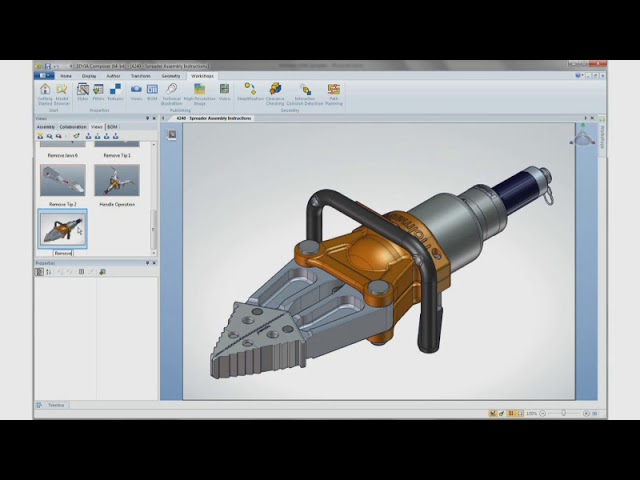Click the orientation compass in the viewport
Screen dimensions: 640x480
pyautogui.click(x=582, y=136)
